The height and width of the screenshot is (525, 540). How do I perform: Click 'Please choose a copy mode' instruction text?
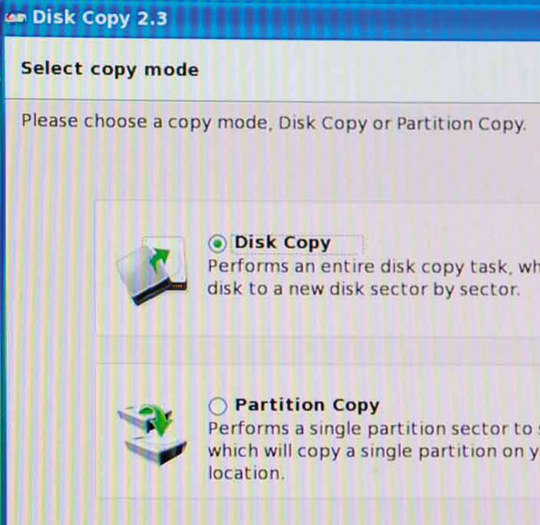(274, 123)
